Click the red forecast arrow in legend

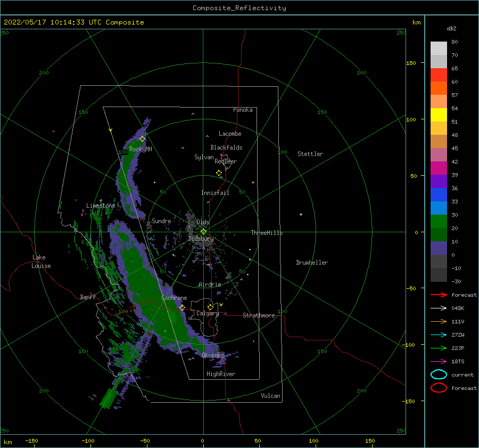click(x=439, y=295)
